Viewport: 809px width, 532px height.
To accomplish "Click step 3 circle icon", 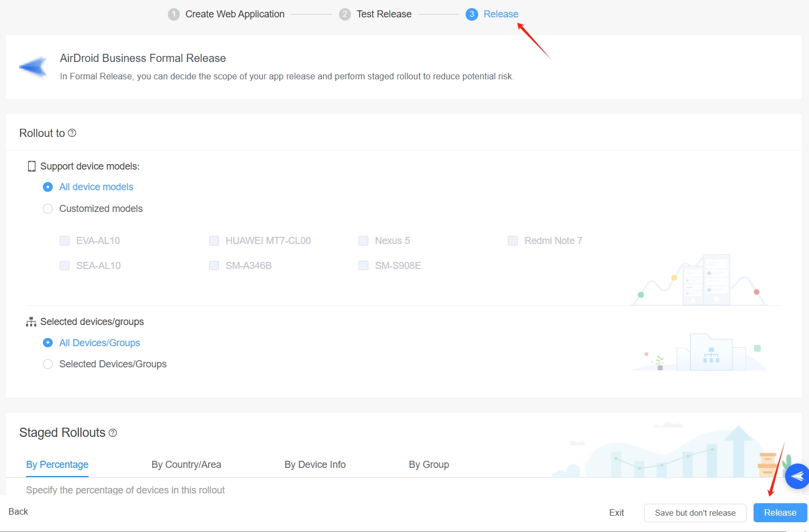I will point(472,14).
